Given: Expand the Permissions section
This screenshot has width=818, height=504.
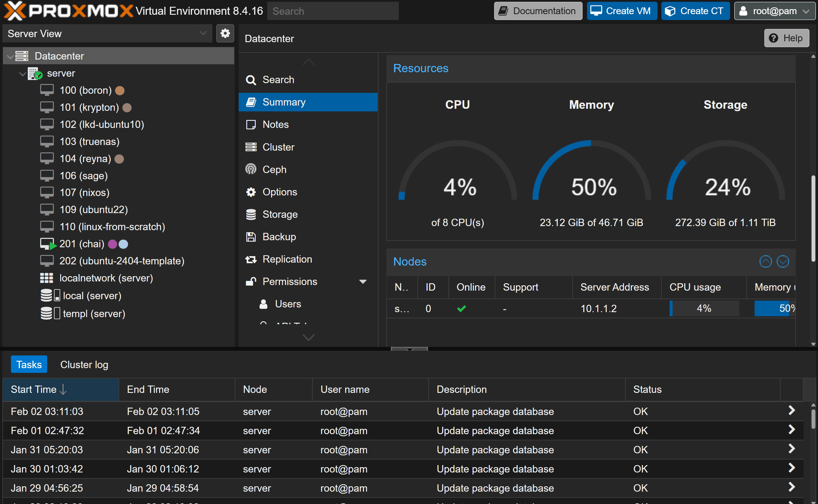Looking at the screenshot, I should [x=363, y=281].
